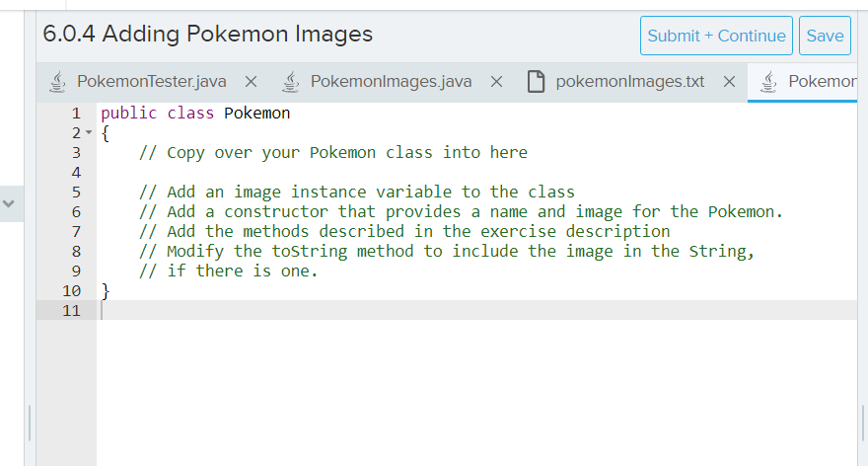This screenshot has width=868, height=466.
Task: Click the 'Modify the toString method' comment
Action: click(x=447, y=252)
